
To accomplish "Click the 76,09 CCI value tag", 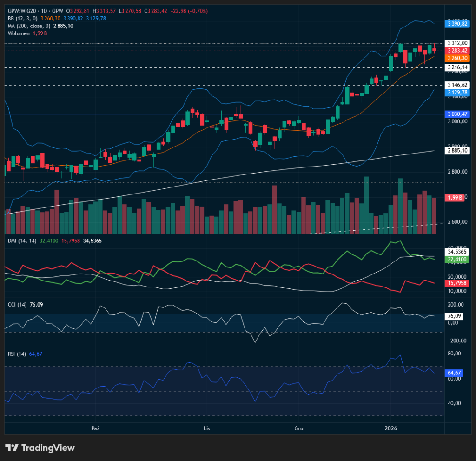I will pos(453,316).
